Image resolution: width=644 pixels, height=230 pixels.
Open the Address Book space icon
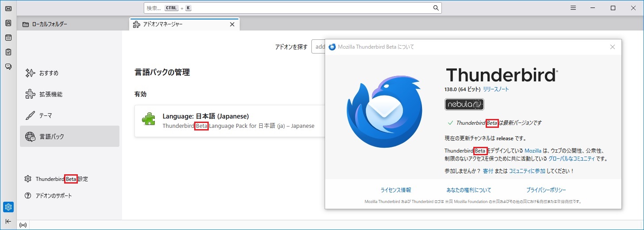8,23
